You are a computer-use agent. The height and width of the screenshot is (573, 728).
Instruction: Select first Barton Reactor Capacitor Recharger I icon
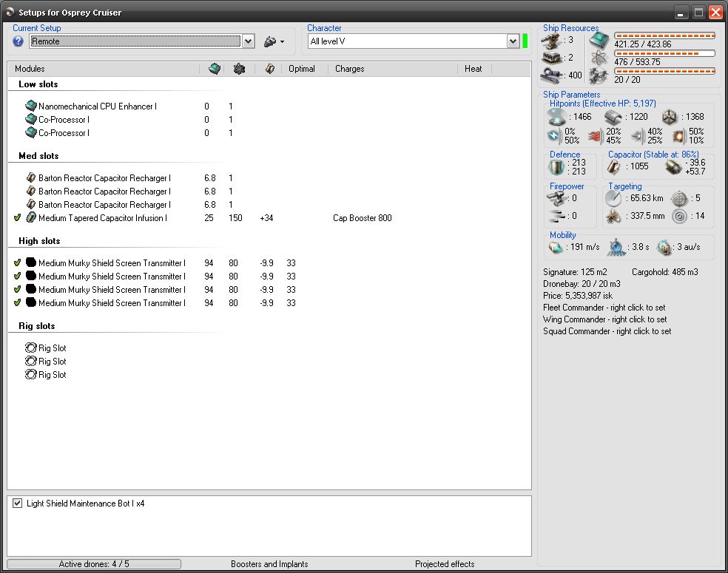pos(31,177)
